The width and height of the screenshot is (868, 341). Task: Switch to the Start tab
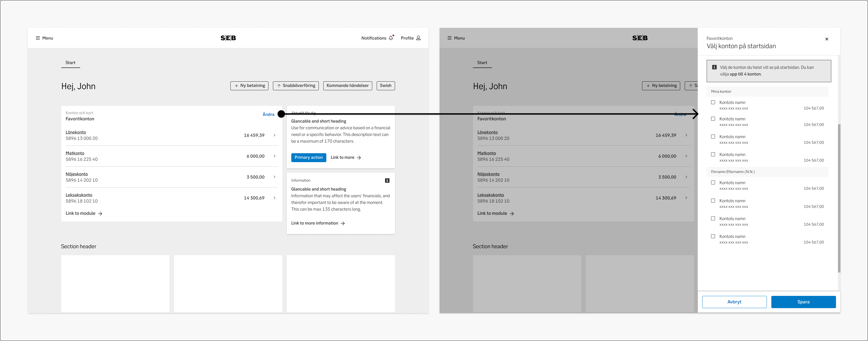pyautogui.click(x=70, y=62)
